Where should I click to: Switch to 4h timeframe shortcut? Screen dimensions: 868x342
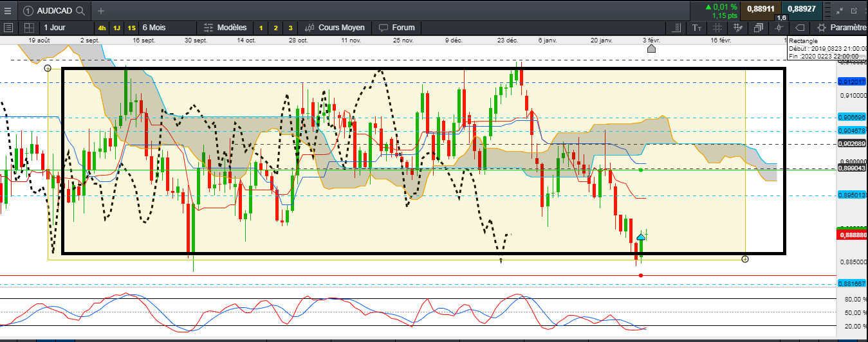click(x=102, y=28)
